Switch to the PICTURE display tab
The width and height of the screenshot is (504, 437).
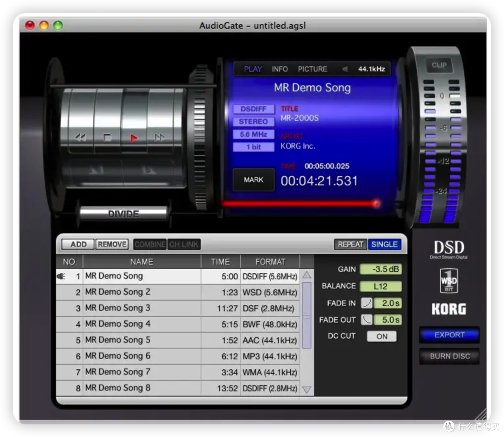click(312, 69)
